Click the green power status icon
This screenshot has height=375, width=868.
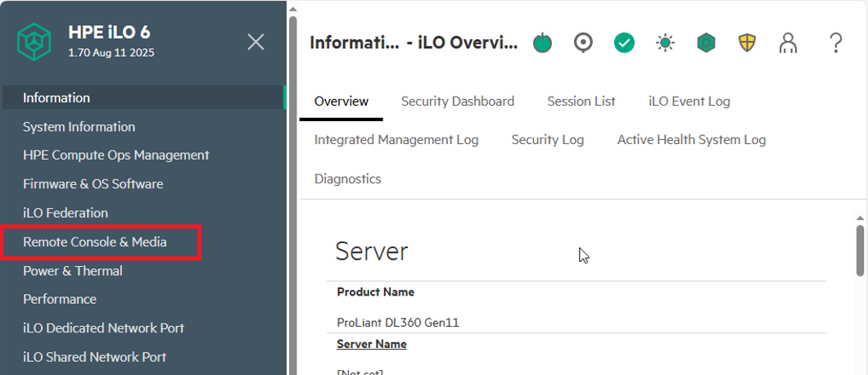point(542,43)
